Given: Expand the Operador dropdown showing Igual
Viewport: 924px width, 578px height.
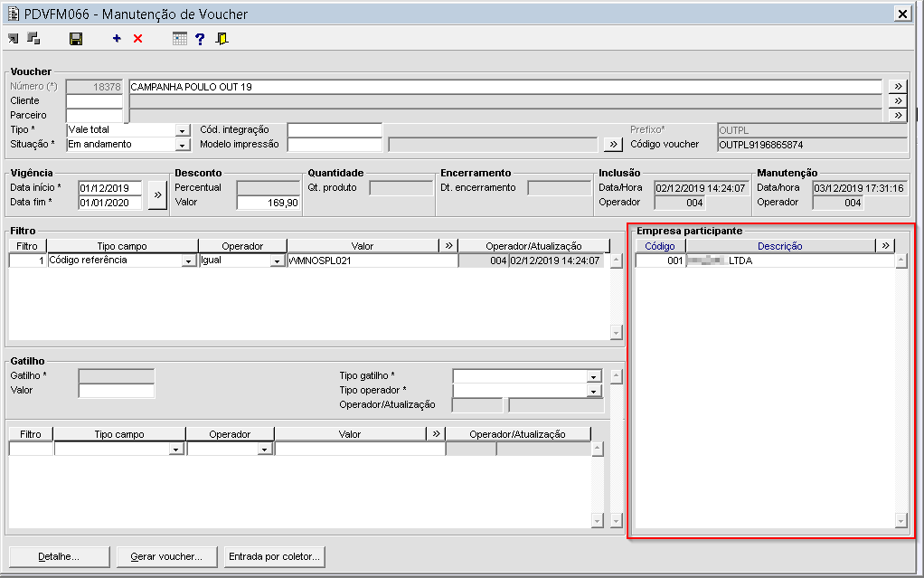Looking at the screenshot, I should (x=277, y=261).
